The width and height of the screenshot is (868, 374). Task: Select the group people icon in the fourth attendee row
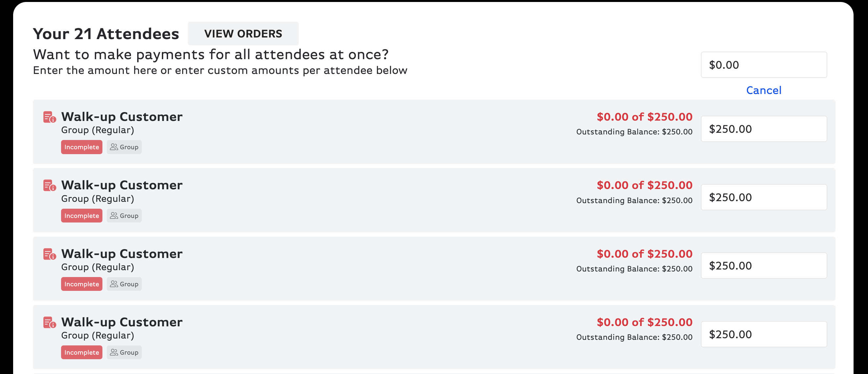[114, 352]
